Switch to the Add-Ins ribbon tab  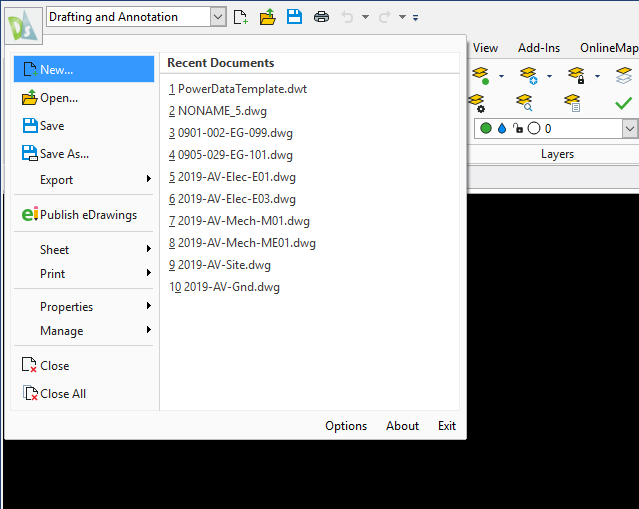pos(539,48)
